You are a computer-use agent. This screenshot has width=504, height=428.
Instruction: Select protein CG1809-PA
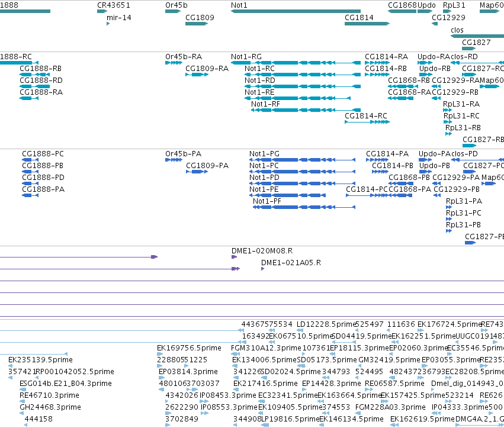click(x=197, y=172)
